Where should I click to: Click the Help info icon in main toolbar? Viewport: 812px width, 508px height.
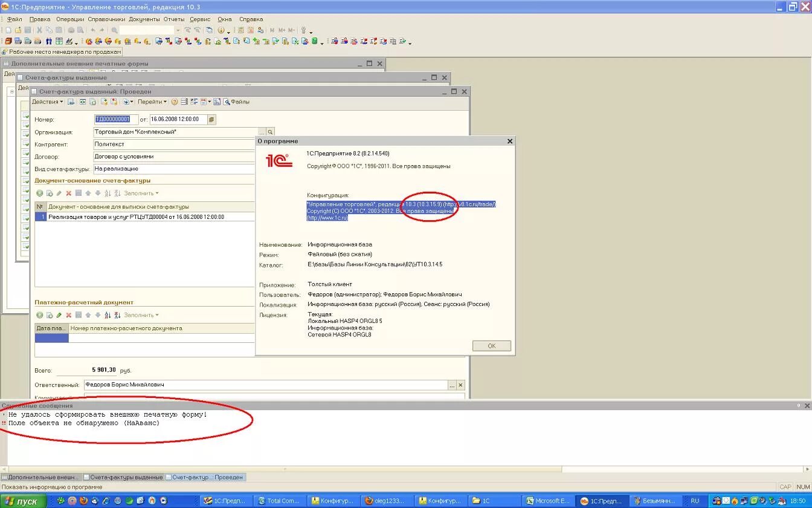tap(221, 30)
